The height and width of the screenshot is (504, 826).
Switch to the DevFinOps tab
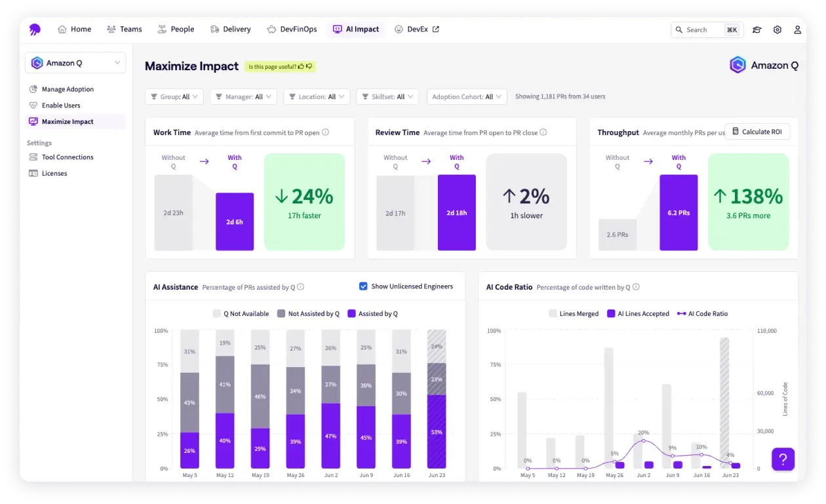tap(292, 29)
